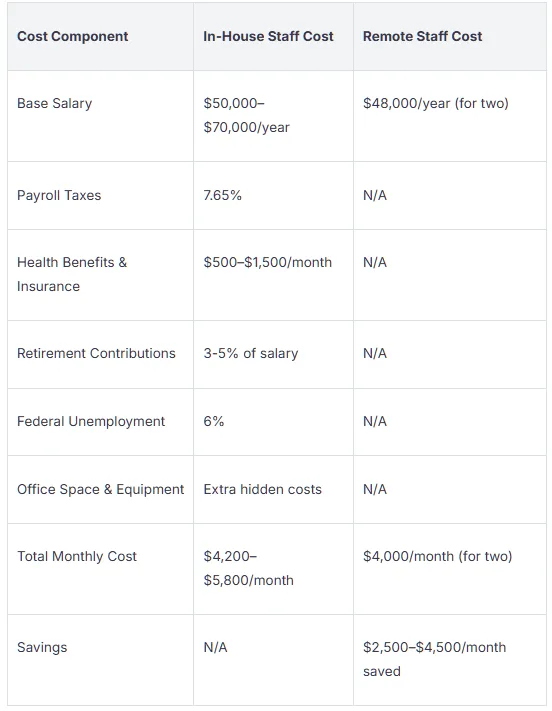Image resolution: width=552 pixels, height=711 pixels.
Task: Select the 6% unemployment value
Action: [214, 421]
